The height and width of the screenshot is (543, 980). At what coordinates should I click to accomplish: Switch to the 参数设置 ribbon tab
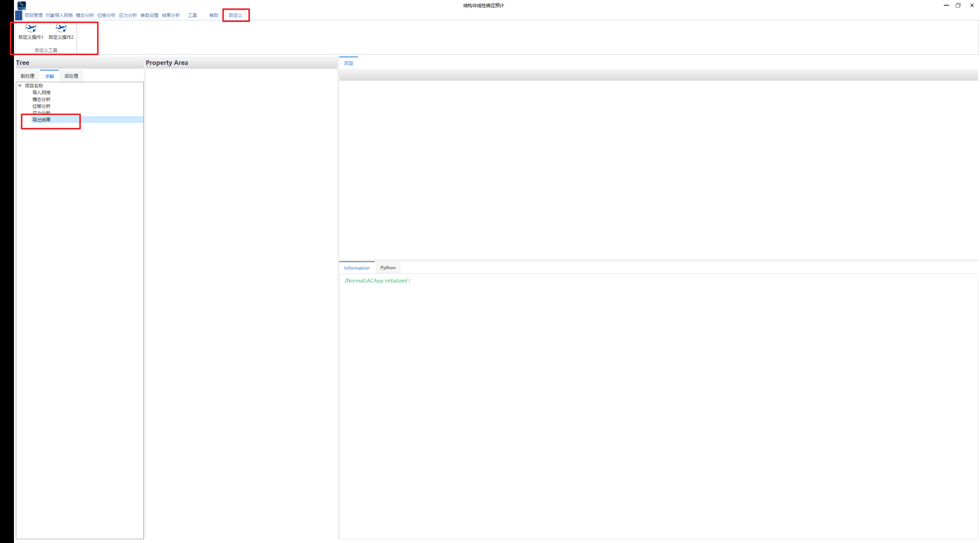149,15
